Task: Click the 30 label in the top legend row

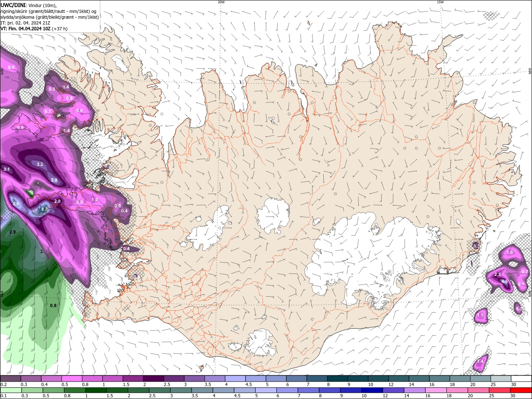Action: (514, 385)
